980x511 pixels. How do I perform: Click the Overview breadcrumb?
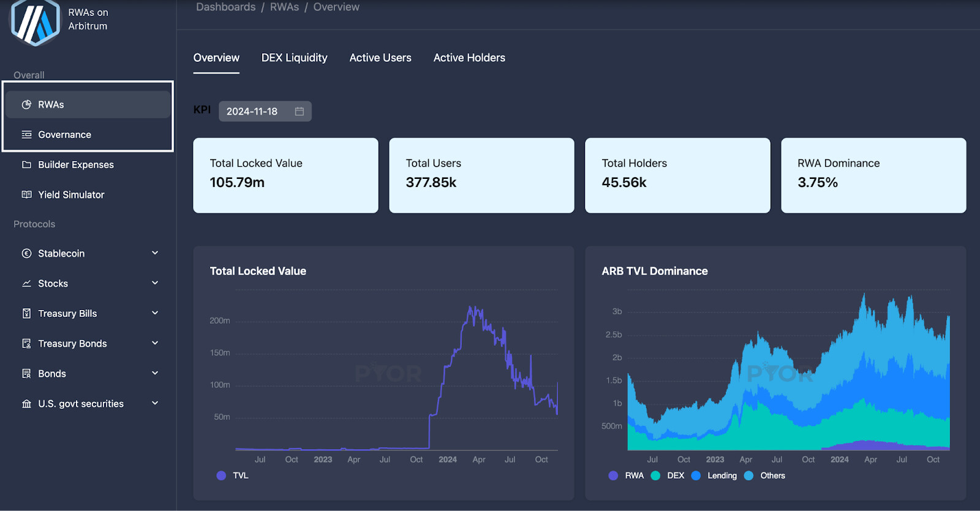point(336,7)
